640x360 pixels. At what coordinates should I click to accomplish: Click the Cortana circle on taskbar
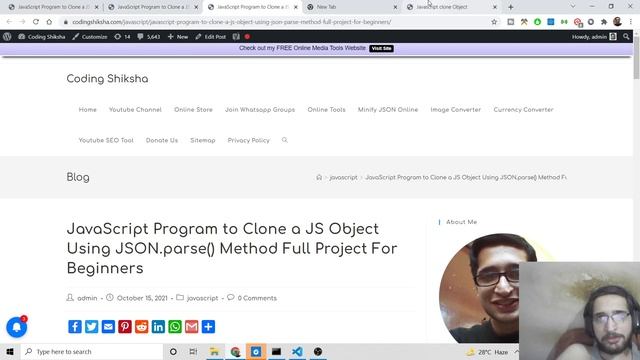[173, 351]
